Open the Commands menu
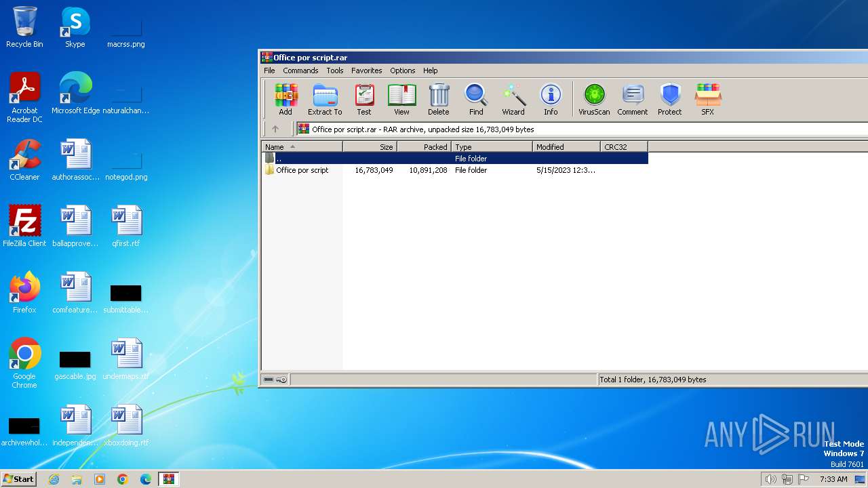Image resolution: width=868 pixels, height=488 pixels. 300,70
